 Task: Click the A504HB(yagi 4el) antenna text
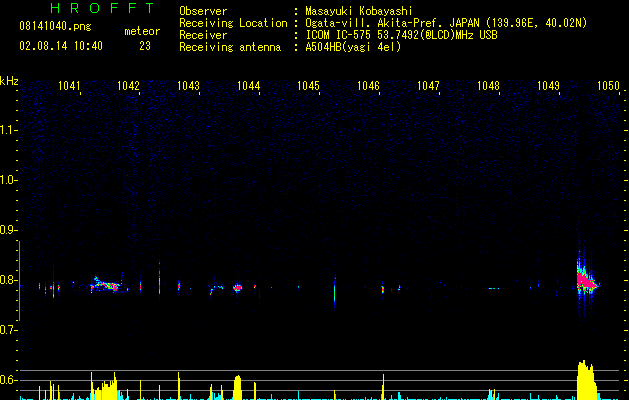[353, 47]
